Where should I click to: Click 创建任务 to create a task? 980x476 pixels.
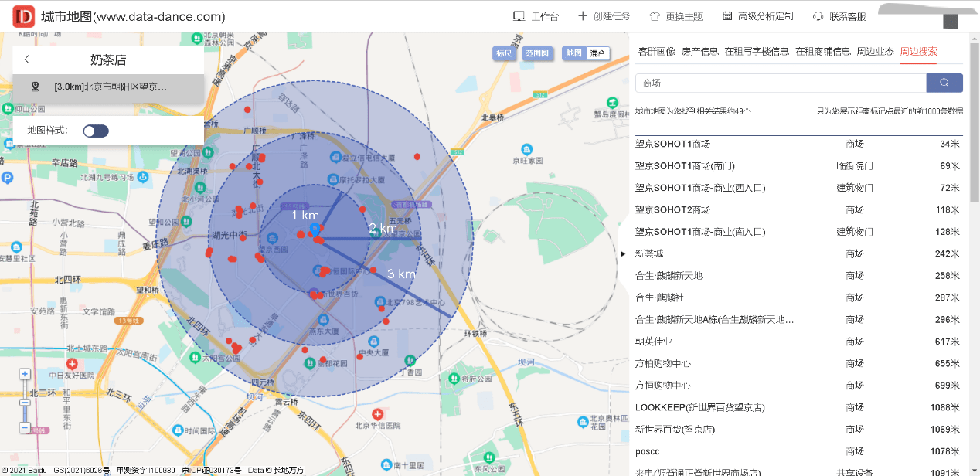[604, 16]
